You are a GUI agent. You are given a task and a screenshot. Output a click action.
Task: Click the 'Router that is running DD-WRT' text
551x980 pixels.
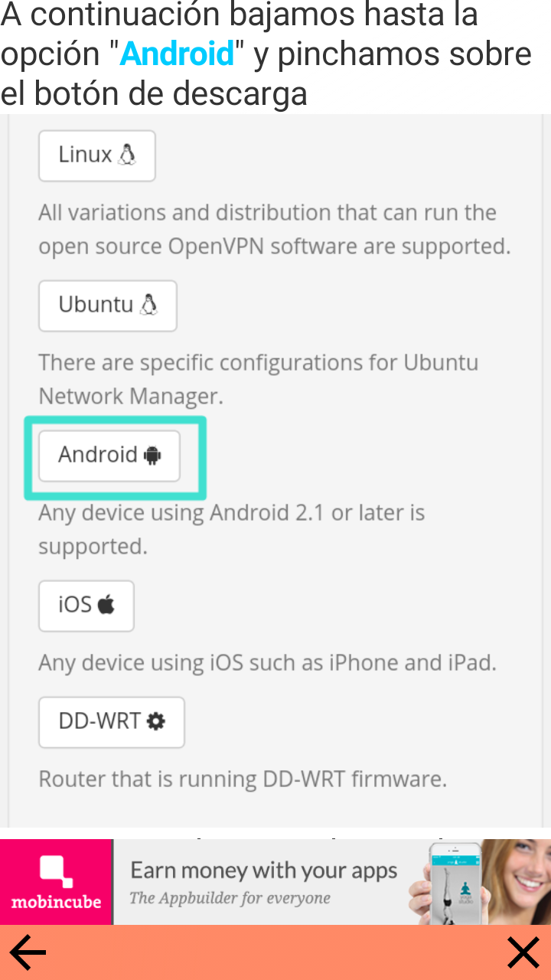click(x=243, y=779)
